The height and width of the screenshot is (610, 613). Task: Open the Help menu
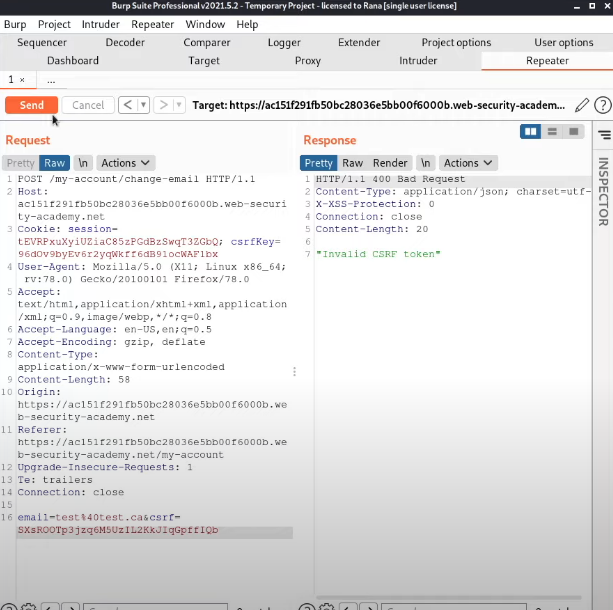point(247,24)
